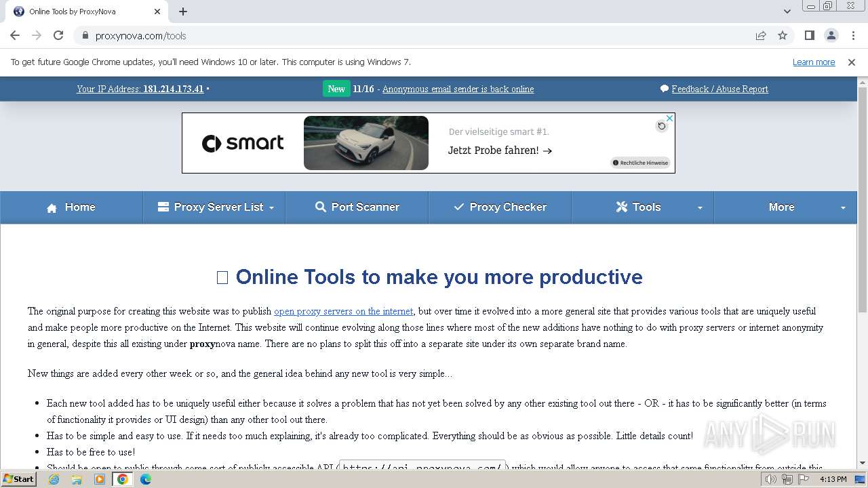Go back using the browser back arrow
868x488 pixels.
(x=15, y=35)
